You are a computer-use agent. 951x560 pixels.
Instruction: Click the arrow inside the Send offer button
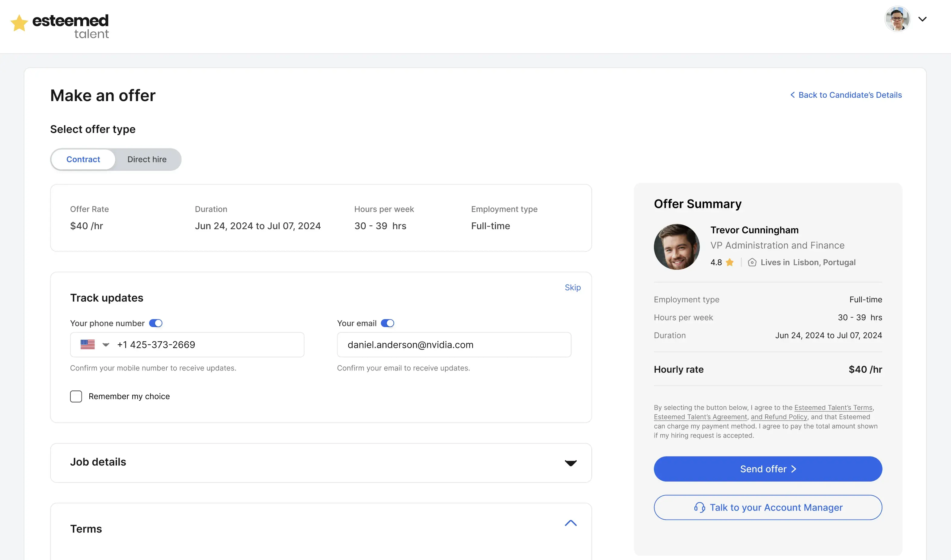[793, 469]
